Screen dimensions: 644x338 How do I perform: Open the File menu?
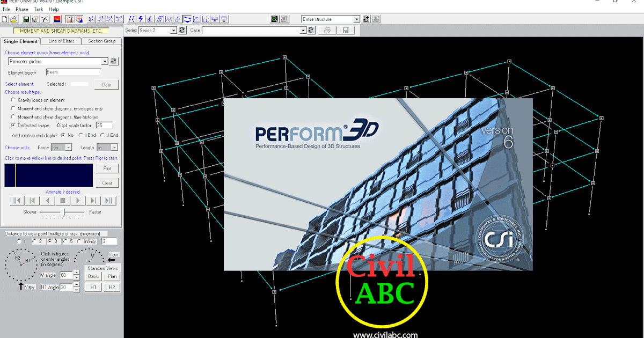(x=6, y=9)
